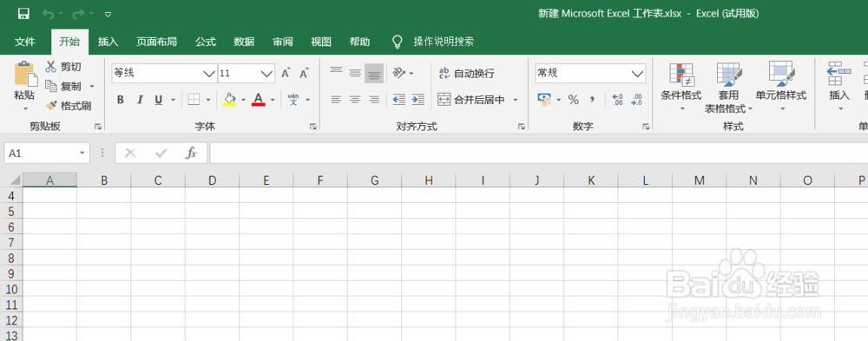This screenshot has height=341, width=868.
Task: Click the 剪切 cut button
Action: pos(63,67)
